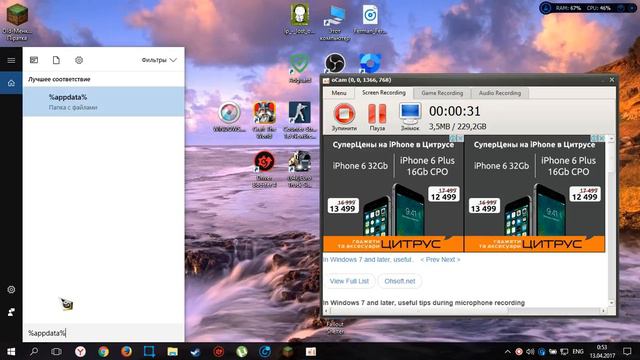640x360 pixels.
Task: Open uTorrent from the taskbar
Action: [x=242, y=351]
